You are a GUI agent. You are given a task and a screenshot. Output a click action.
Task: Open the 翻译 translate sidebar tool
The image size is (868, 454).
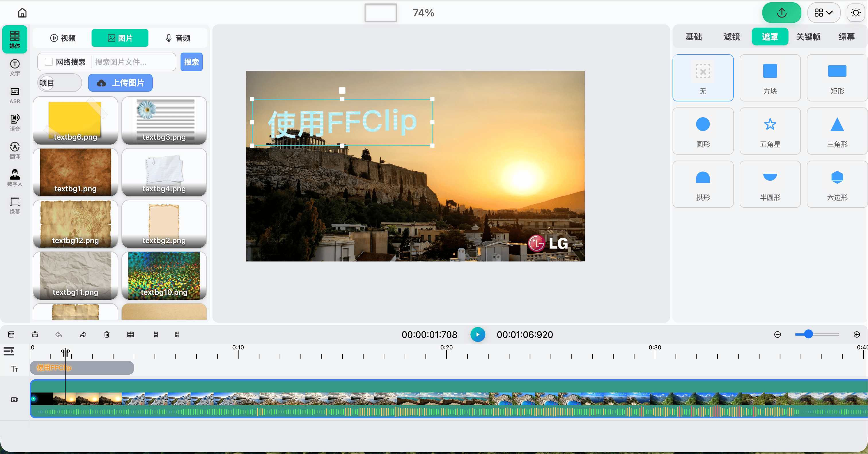(x=14, y=150)
